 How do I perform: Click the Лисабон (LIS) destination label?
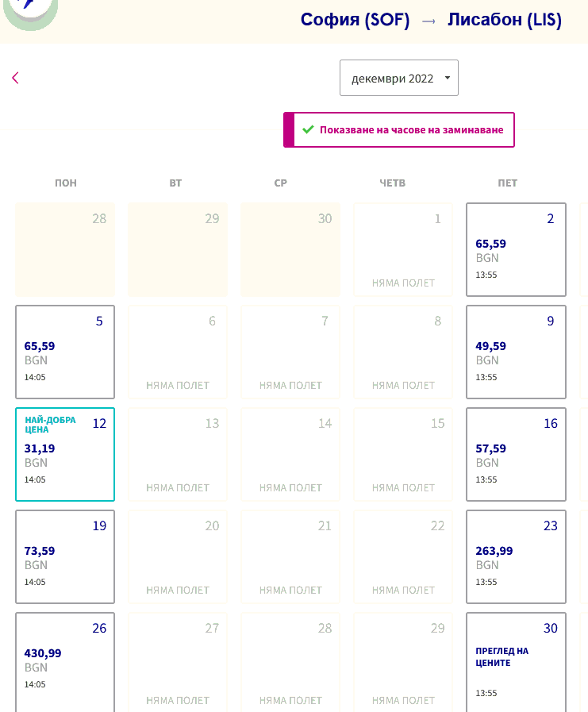point(505,21)
